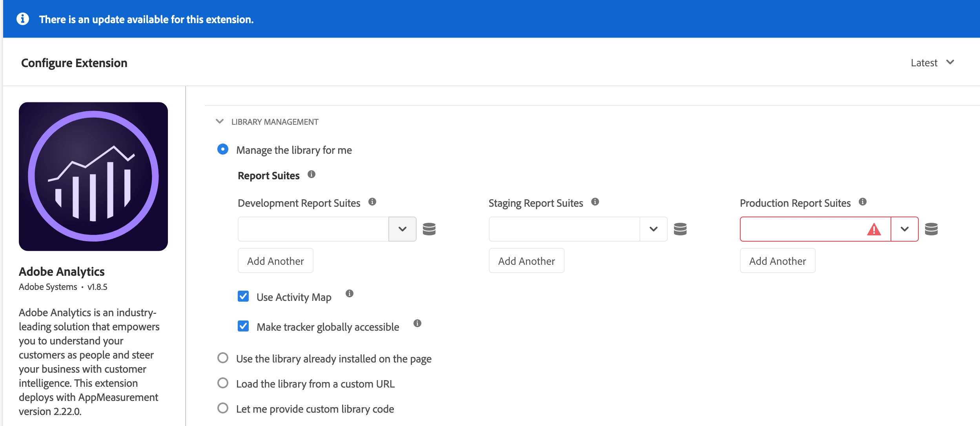The width and height of the screenshot is (980, 426).
Task: Click the data element icon for Production suites
Action: pos(931,229)
